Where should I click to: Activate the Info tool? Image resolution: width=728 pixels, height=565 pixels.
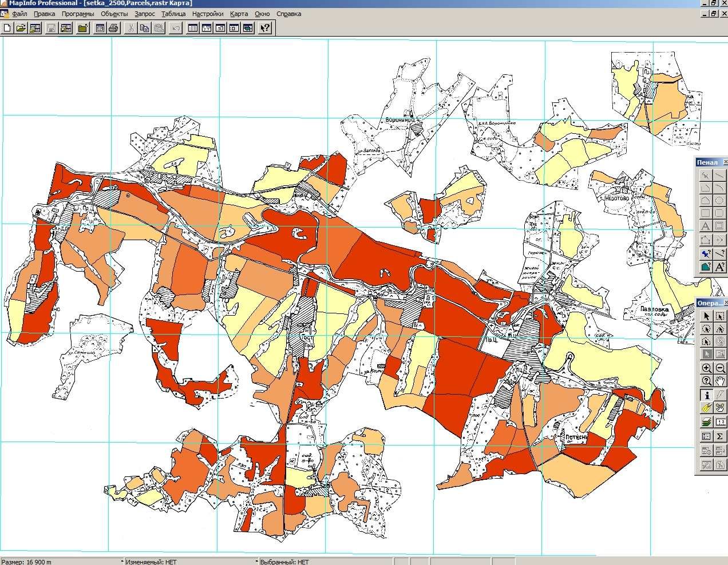[x=707, y=395]
